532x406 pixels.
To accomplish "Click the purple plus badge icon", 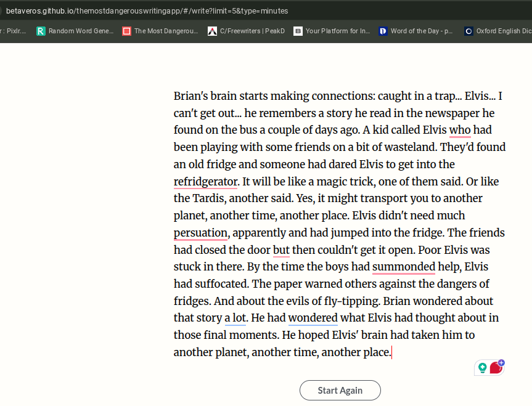I will 501,363.
